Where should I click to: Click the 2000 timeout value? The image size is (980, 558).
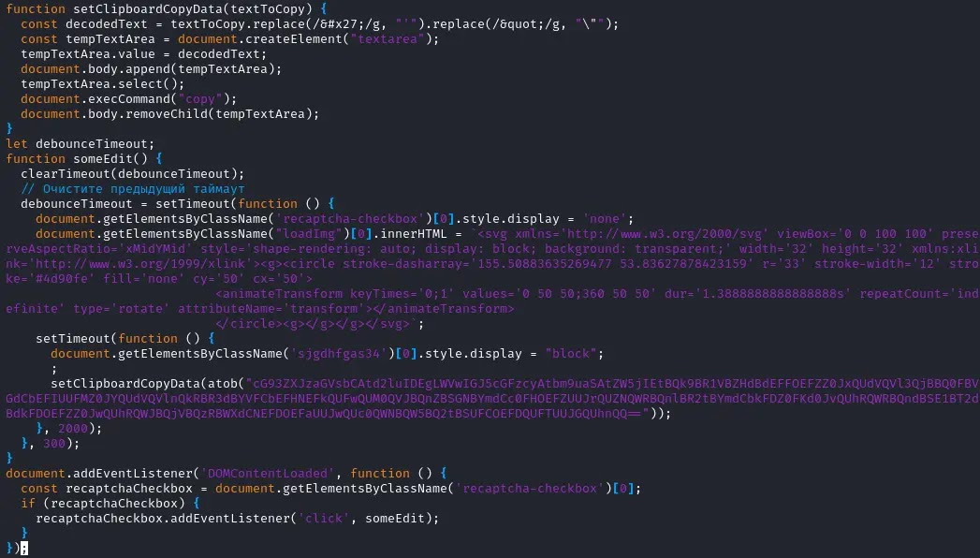[72, 429]
